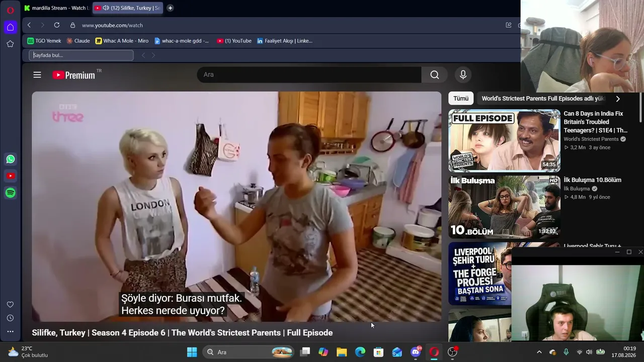Screen dimensions: 644x362
Task: Open WhatsApp in the Opera sidebar
Action: coord(11,159)
